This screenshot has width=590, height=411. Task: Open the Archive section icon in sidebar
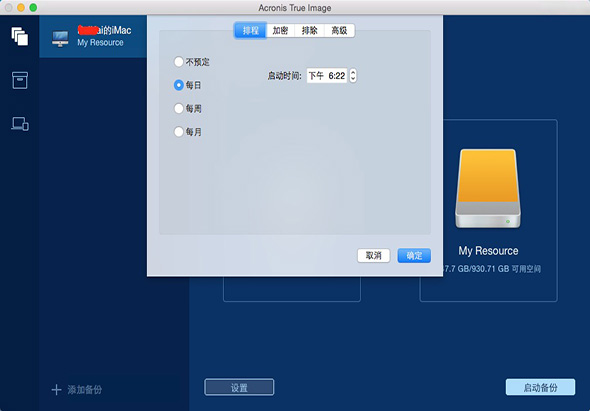[20, 80]
